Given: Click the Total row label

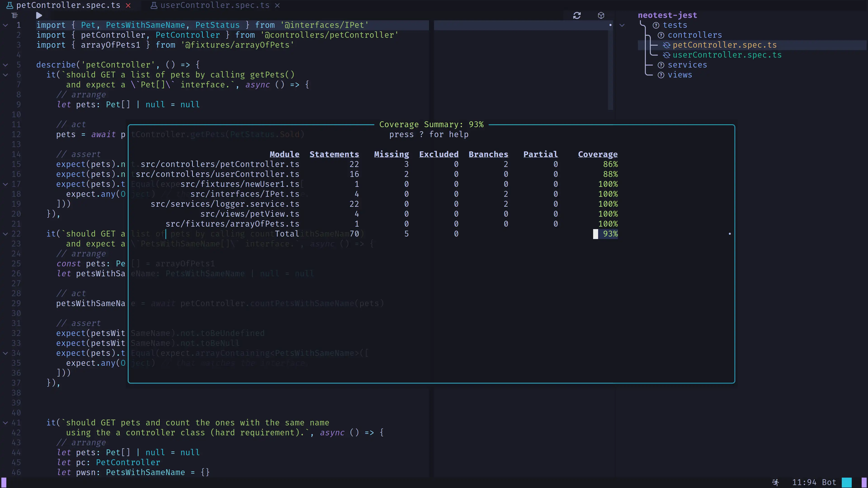Looking at the screenshot, I should pos(287,234).
